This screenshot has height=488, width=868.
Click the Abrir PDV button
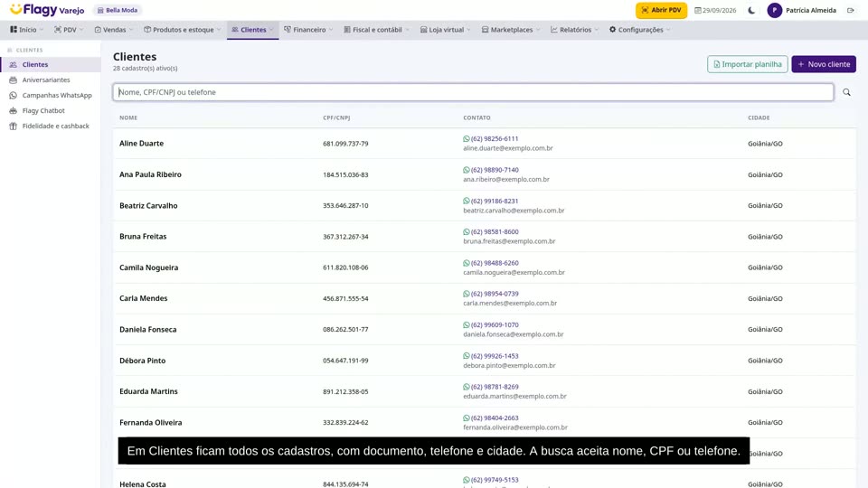coord(662,10)
